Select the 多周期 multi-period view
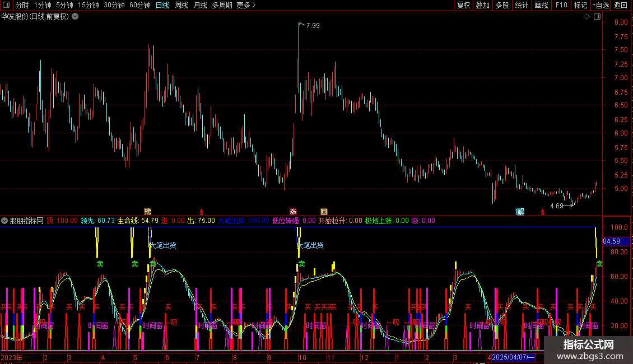Screen dimensions: 633x364 tap(222, 6)
